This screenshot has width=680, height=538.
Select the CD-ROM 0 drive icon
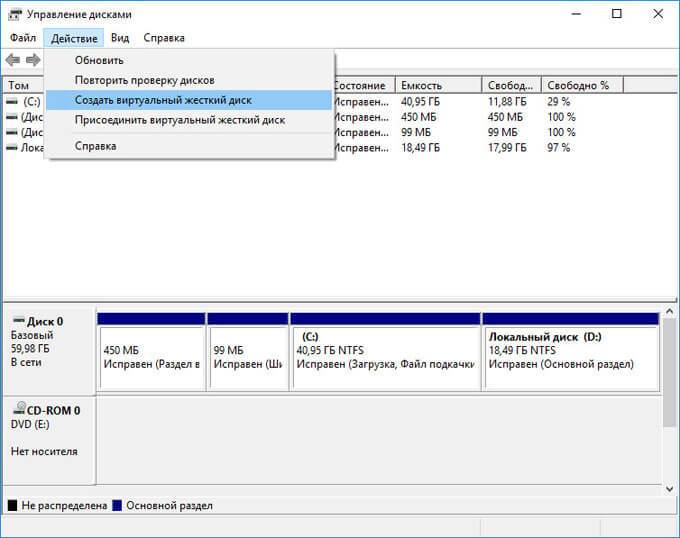pyautogui.click(x=16, y=410)
